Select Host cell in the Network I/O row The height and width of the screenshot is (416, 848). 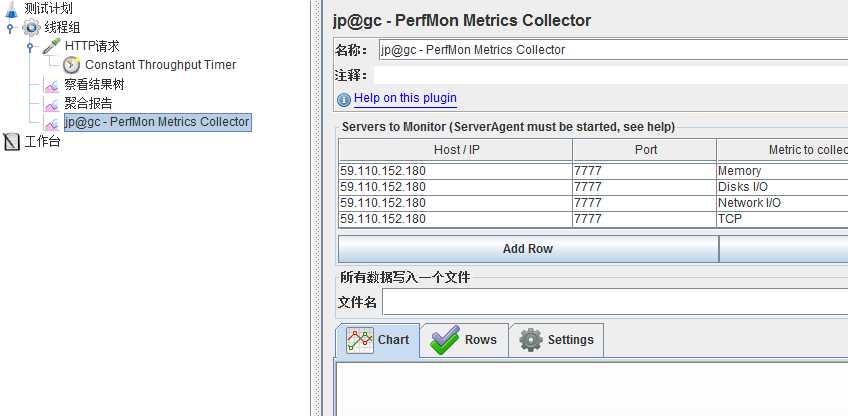coord(455,203)
